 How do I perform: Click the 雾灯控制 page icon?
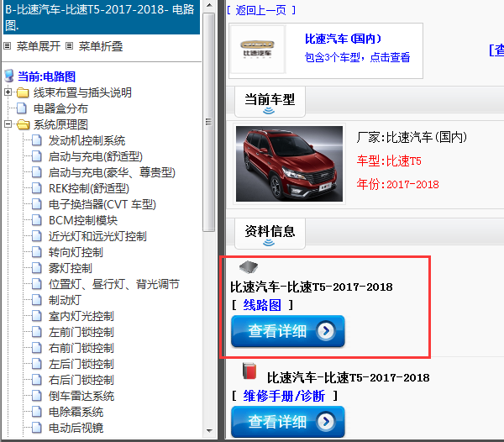click(37, 268)
